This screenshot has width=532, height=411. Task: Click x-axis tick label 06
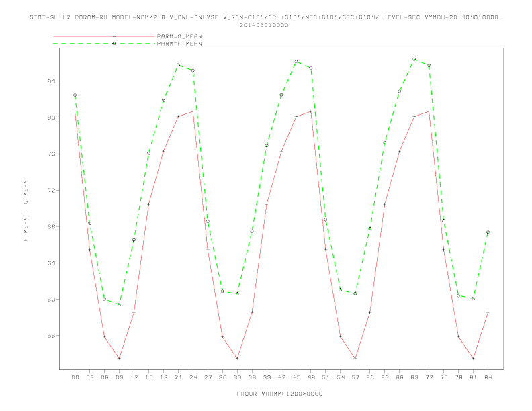click(105, 377)
